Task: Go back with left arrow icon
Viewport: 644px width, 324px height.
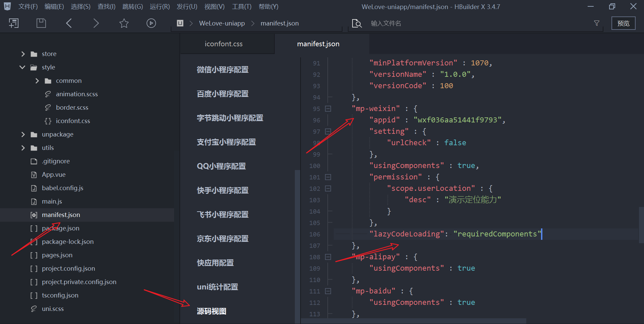Action: click(x=69, y=23)
